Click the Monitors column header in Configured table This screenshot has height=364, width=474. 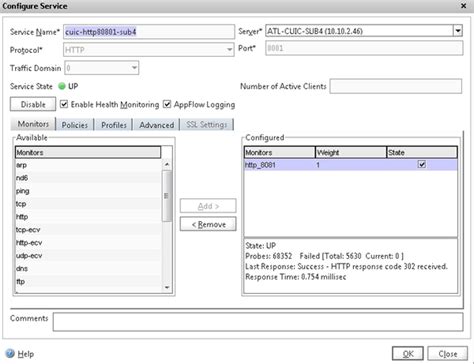280,152
